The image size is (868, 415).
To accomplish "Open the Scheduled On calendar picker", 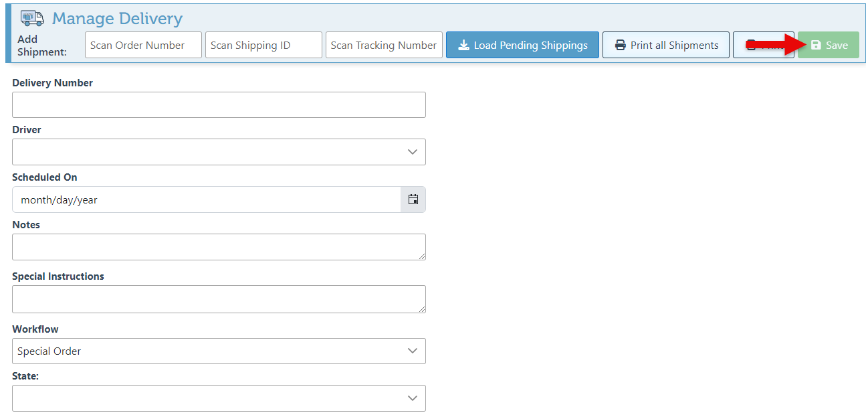I will (413, 199).
